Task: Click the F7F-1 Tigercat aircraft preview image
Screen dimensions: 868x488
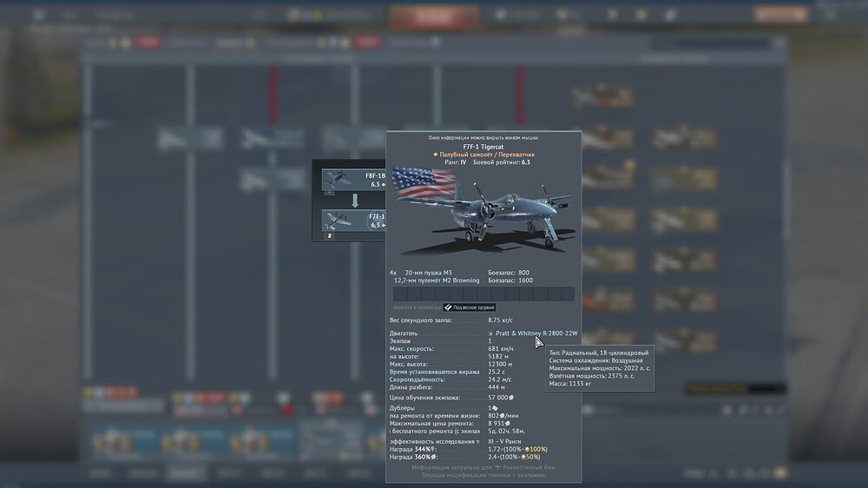Action: tap(483, 214)
